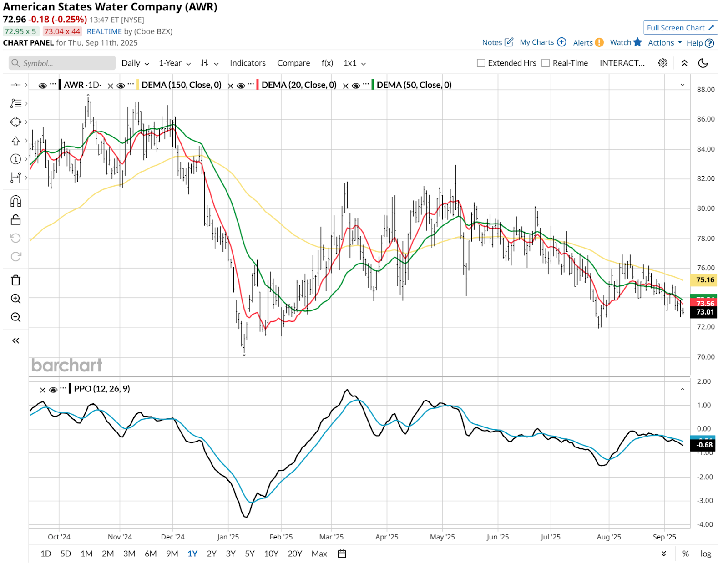The width and height of the screenshot is (728, 564).
Task: Click the undo arrow icon
Action: [x=15, y=238]
